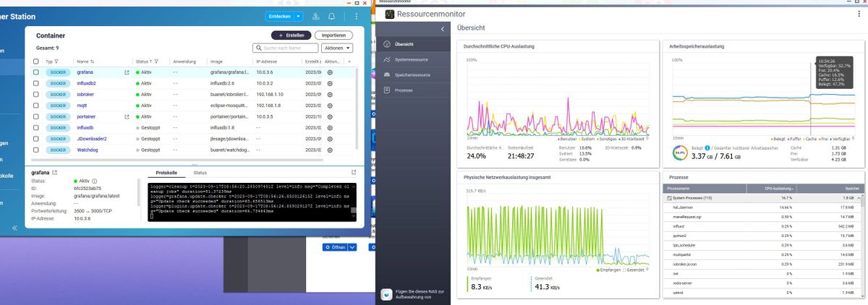Switch to the Protokolle tab
Screen dimensions: 868x305
[x=166, y=173]
